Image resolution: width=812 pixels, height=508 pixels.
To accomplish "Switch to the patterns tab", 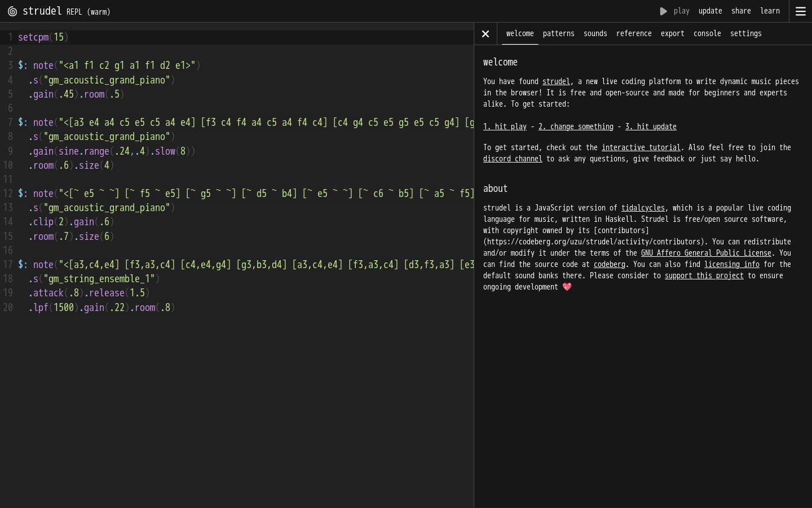I will pyautogui.click(x=558, y=34).
